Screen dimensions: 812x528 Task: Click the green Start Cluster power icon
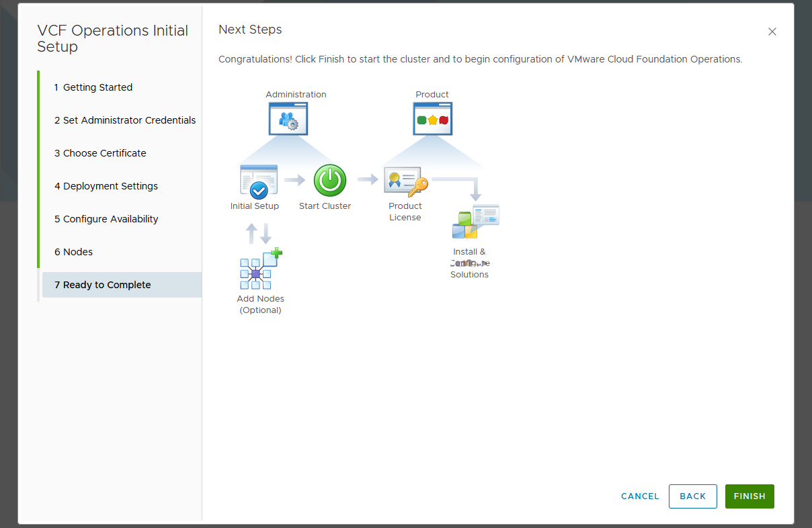coord(330,180)
